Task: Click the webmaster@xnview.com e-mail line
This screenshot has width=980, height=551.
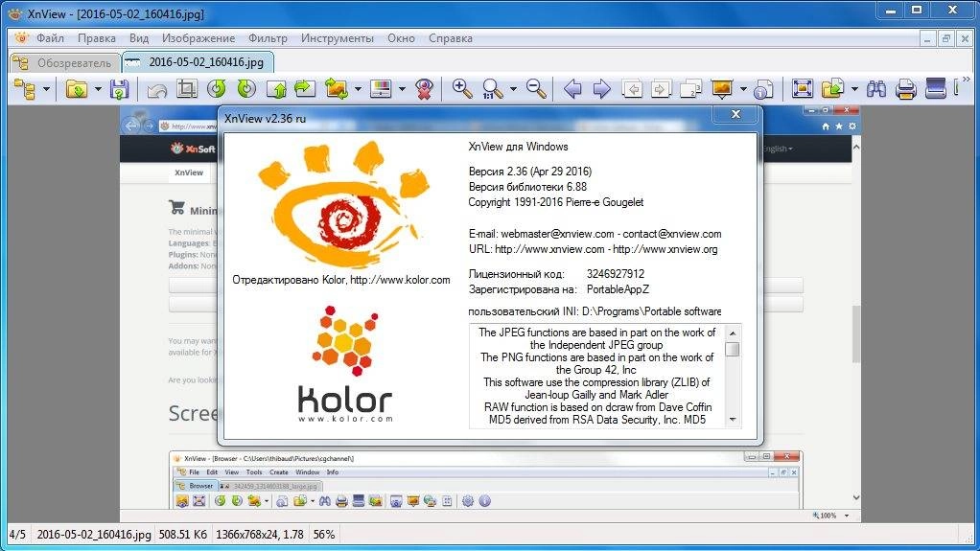Action: click(x=595, y=234)
